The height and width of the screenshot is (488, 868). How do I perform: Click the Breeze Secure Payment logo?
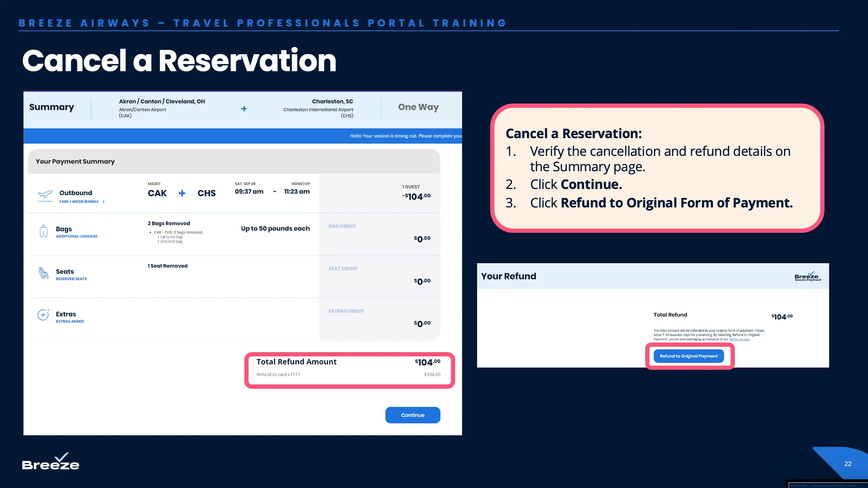coord(807,276)
